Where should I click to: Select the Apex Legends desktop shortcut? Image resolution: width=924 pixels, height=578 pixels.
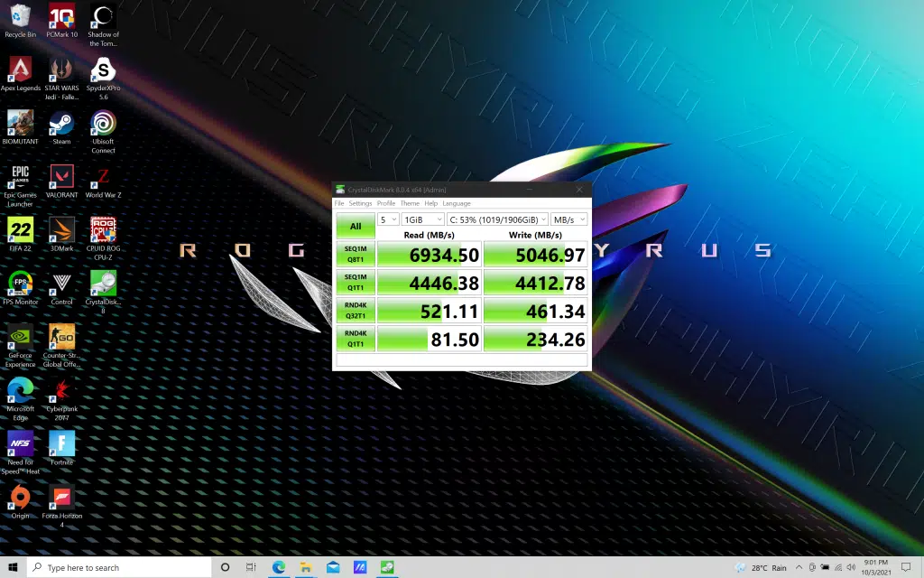(21, 75)
